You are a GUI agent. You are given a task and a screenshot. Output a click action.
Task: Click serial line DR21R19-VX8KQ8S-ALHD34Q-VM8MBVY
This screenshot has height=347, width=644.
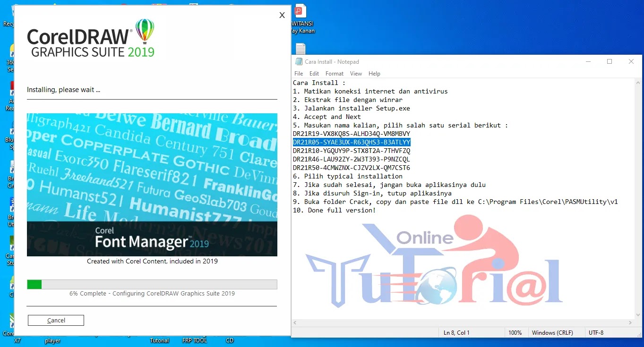point(352,134)
